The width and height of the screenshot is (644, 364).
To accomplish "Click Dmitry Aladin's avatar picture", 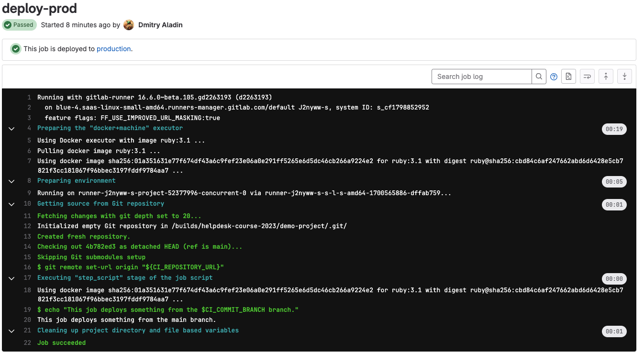I will coord(129,25).
